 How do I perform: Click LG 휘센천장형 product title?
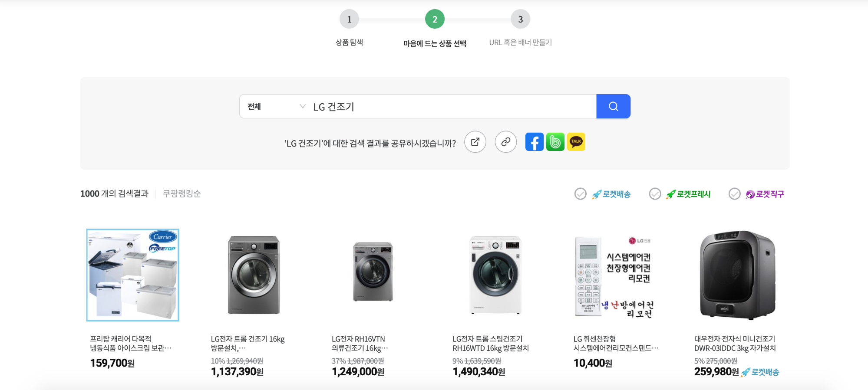(616, 343)
